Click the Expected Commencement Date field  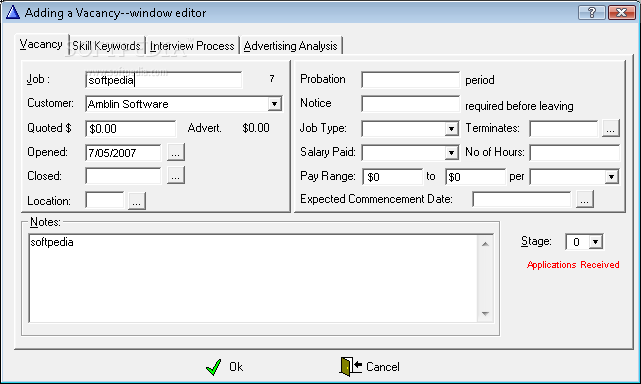pos(522,200)
